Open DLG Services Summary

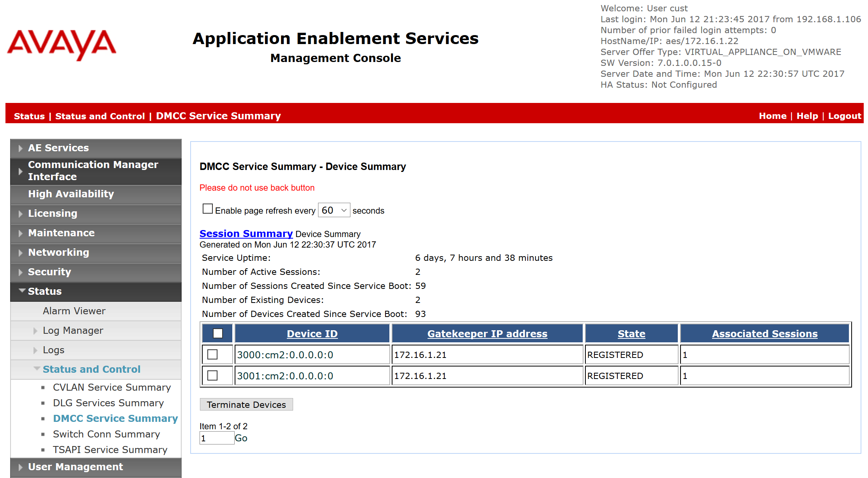coord(108,403)
